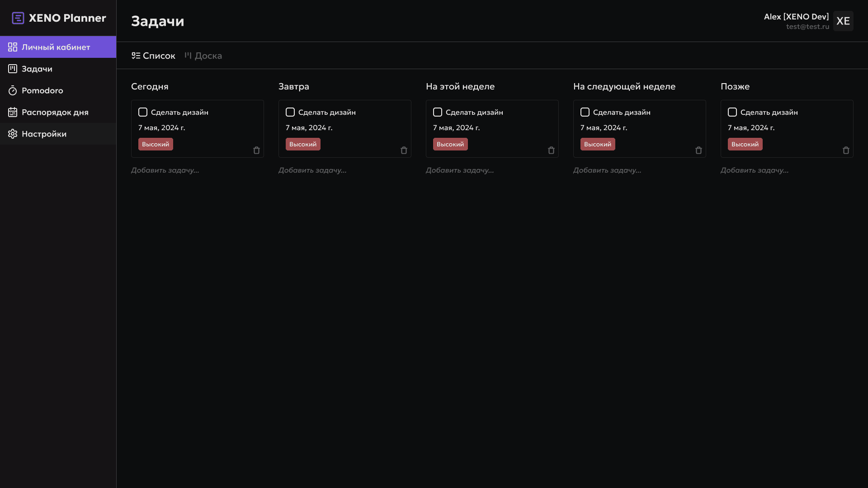
Task: Open Личный кабинет in the sidebar
Action: point(56,47)
